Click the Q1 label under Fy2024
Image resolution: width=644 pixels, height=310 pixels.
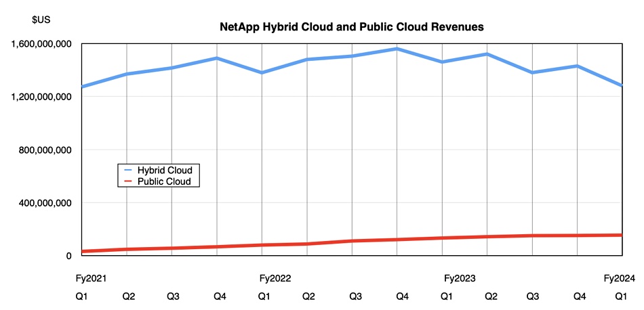(x=620, y=296)
